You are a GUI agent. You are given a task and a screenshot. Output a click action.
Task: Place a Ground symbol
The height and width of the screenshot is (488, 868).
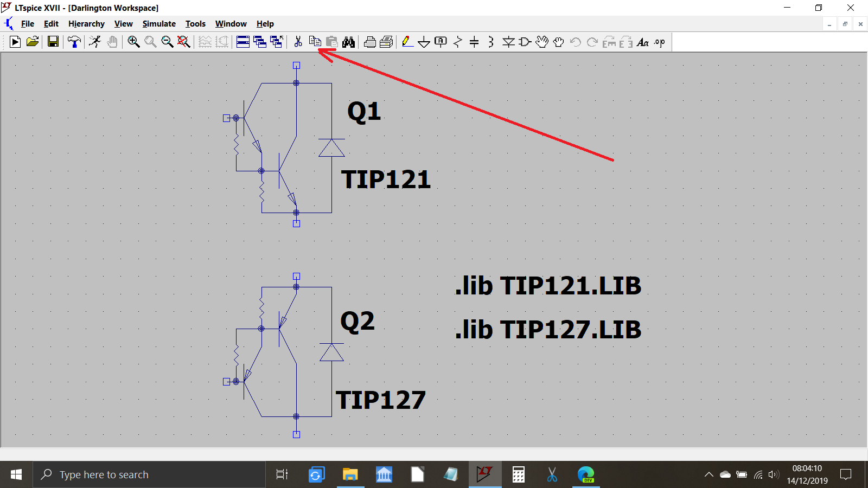tap(424, 42)
